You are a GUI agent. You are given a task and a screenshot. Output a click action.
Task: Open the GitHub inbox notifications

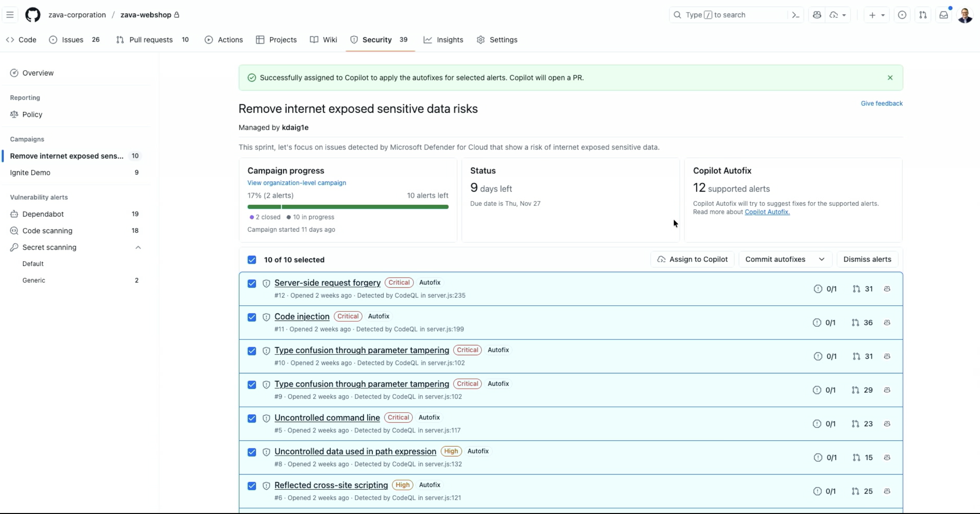point(944,15)
